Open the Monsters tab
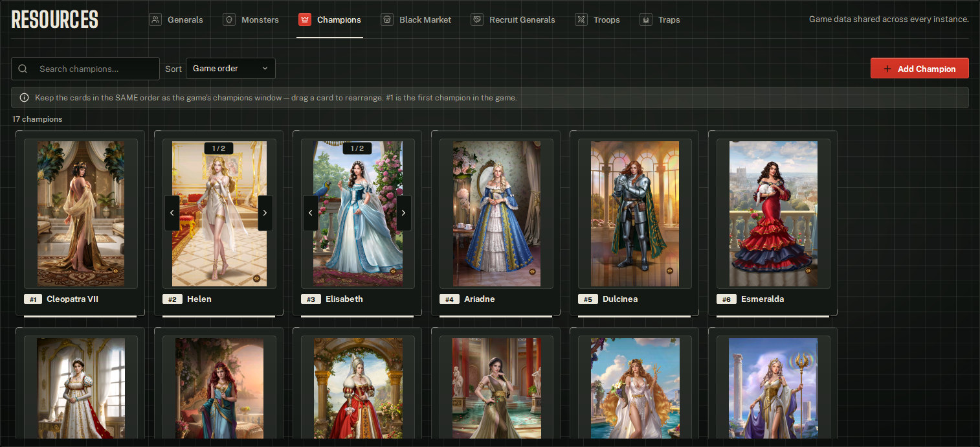The width and height of the screenshot is (980, 447). [251, 19]
